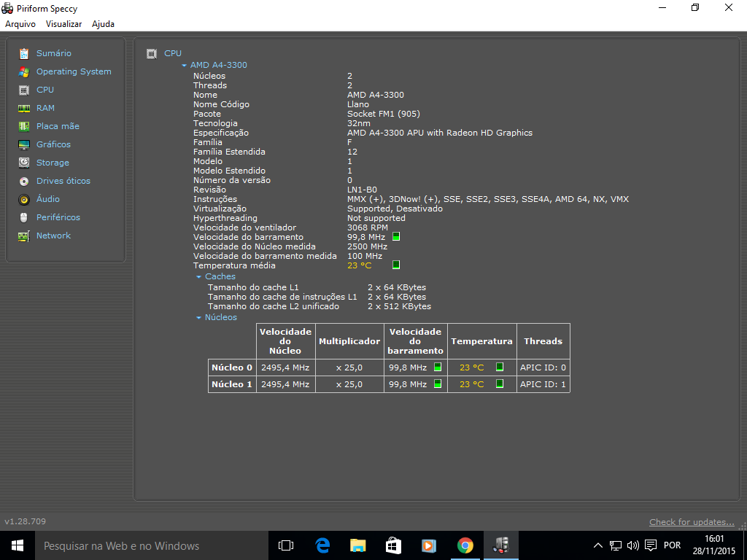Collapse the AMD A4-3300 tree node
The width and height of the screenshot is (747, 560).
184,65
